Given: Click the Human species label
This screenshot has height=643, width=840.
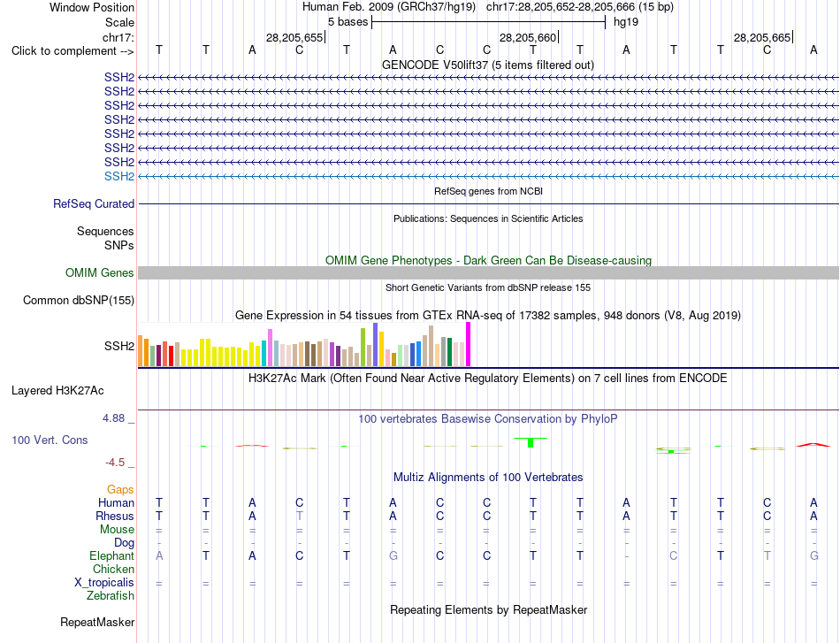Looking at the screenshot, I should tap(116, 502).
